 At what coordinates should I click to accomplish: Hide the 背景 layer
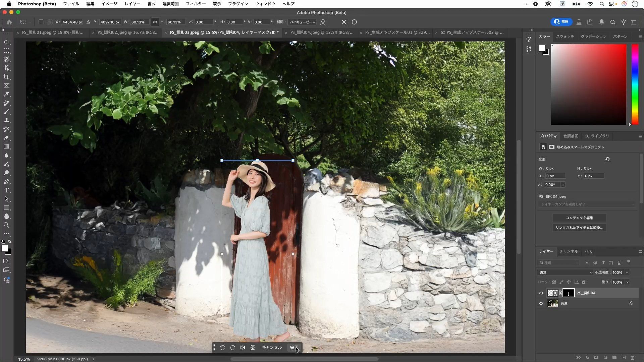tap(541, 304)
